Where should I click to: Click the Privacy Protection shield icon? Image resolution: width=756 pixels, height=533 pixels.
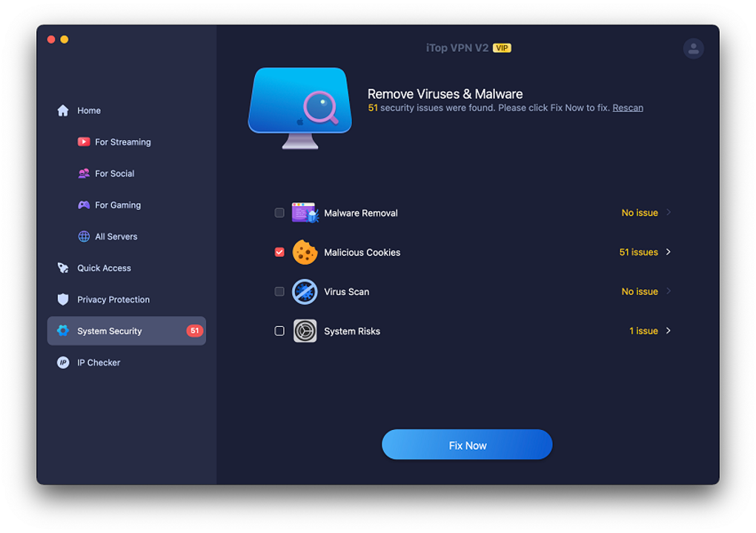click(63, 299)
